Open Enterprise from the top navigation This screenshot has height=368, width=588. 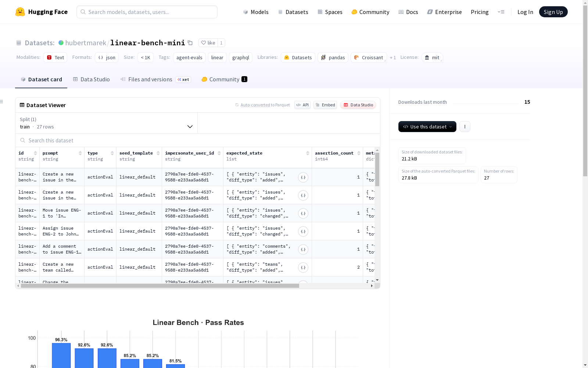tap(444, 12)
